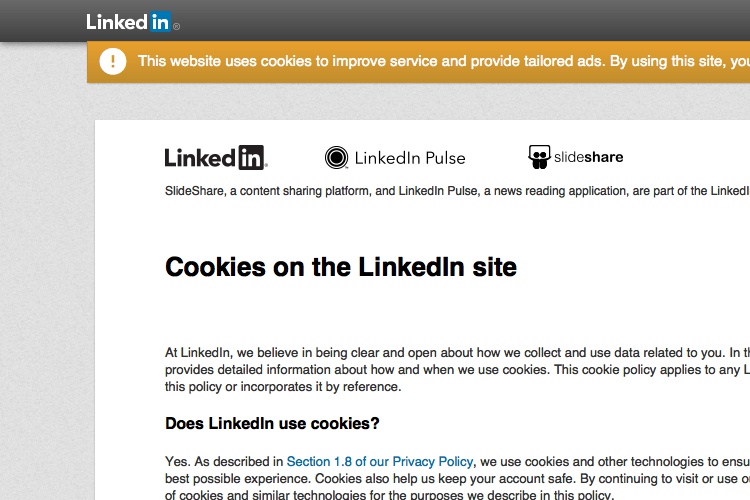Click the SlideShare description sentence below logos
This screenshot has height=500, width=750.
pyautogui.click(x=457, y=191)
